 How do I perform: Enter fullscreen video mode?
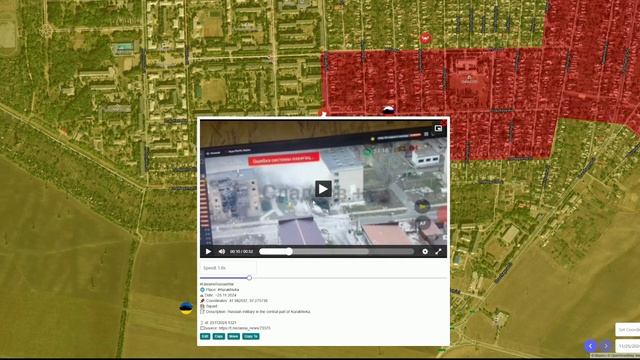[438, 251]
